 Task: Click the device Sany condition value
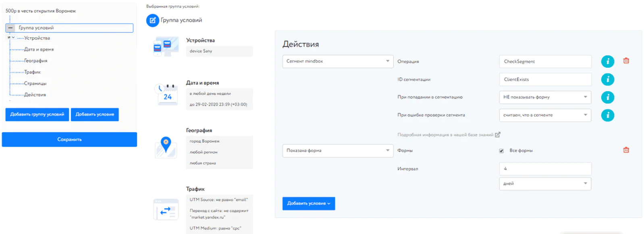201,51
